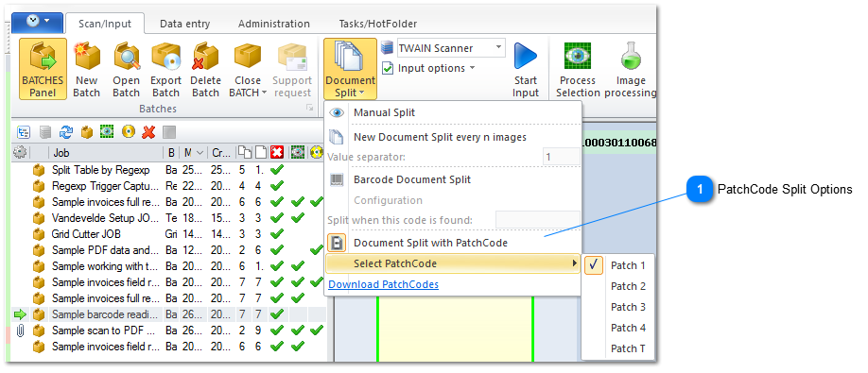Click the single page column header icon

point(260,152)
